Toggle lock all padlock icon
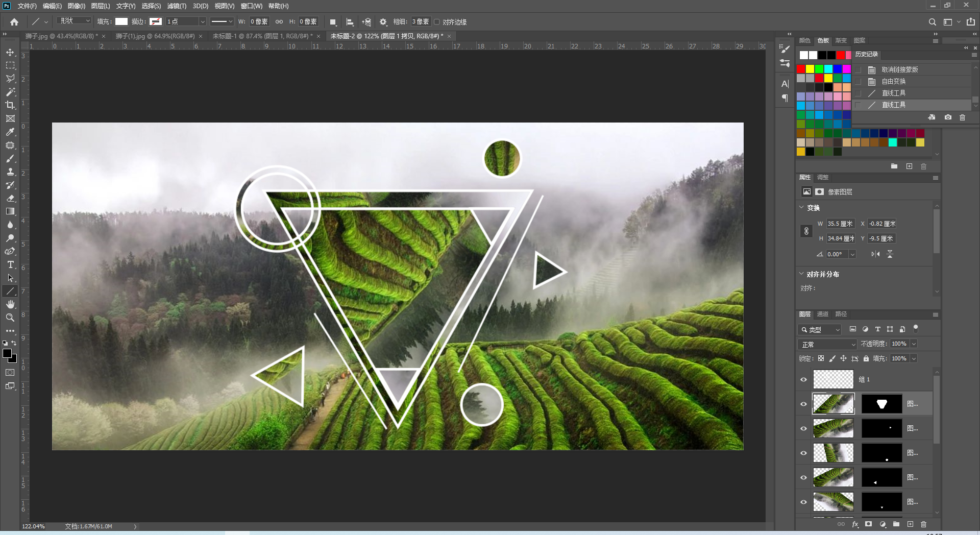The height and width of the screenshot is (535, 980). coord(866,358)
